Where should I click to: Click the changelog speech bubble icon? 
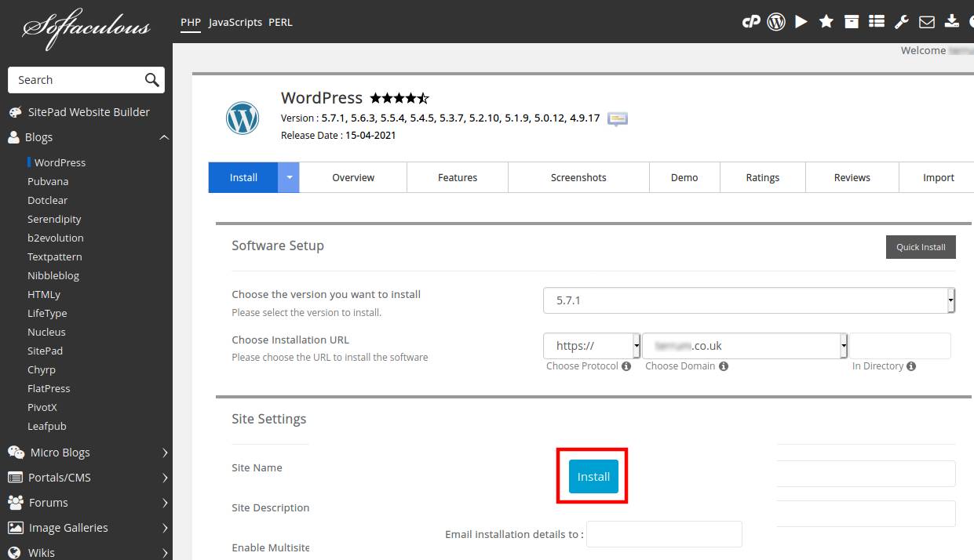[x=618, y=119]
